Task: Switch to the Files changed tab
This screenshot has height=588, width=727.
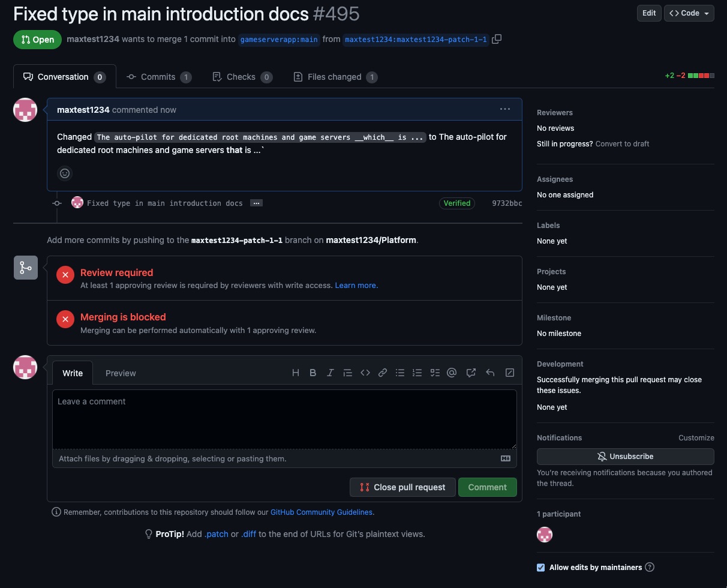Action: point(335,77)
